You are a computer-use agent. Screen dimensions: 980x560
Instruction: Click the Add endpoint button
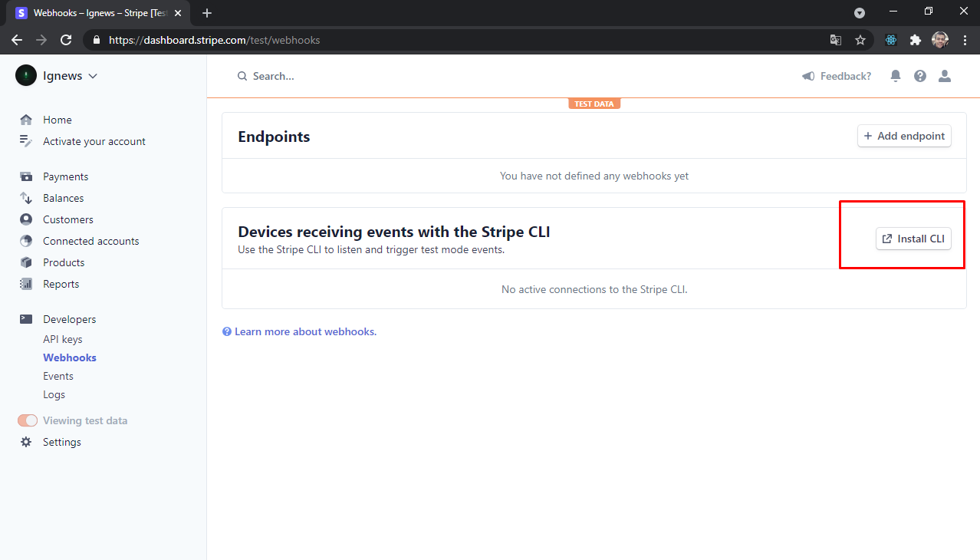pyautogui.click(x=904, y=136)
